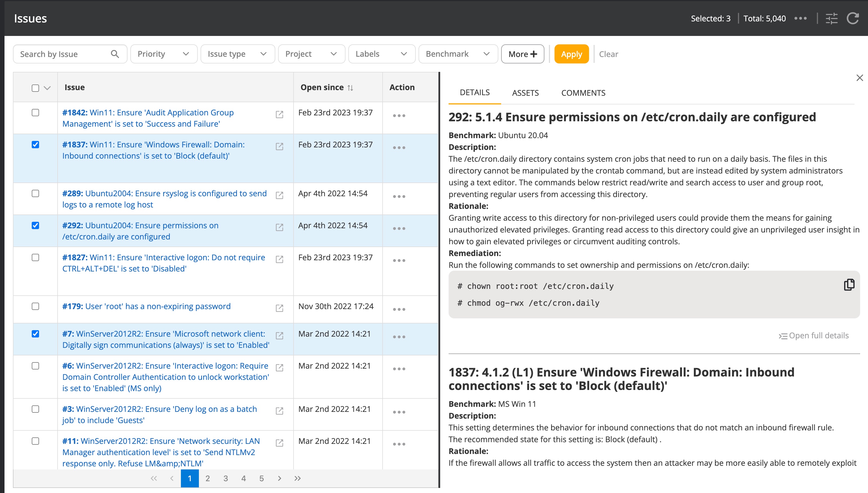The image size is (868, 493).
Task: Sort by Open since arrows icon
Action: pyautogui.click(x=350, y=88)
